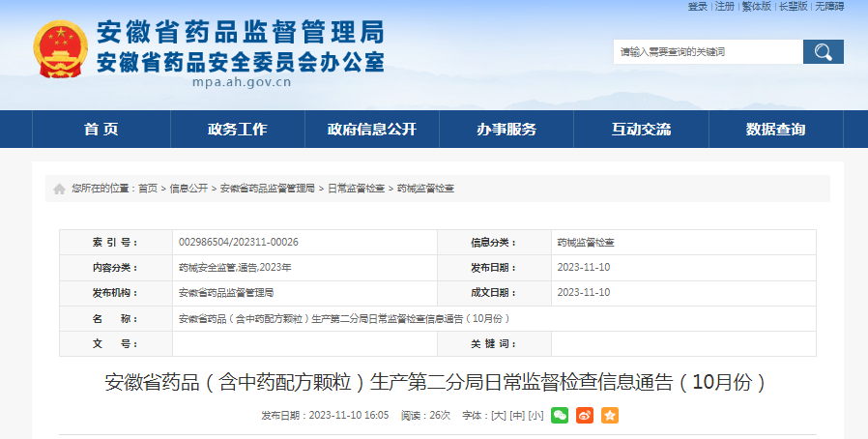
Task: Go to 信息公开 in the breadcrumb
Action: [x=188, y=189]
